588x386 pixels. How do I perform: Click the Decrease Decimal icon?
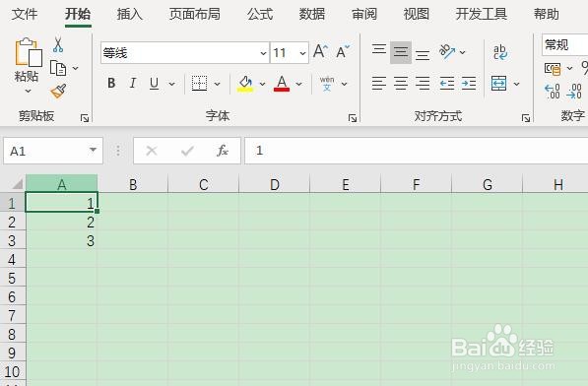[574, 91]
